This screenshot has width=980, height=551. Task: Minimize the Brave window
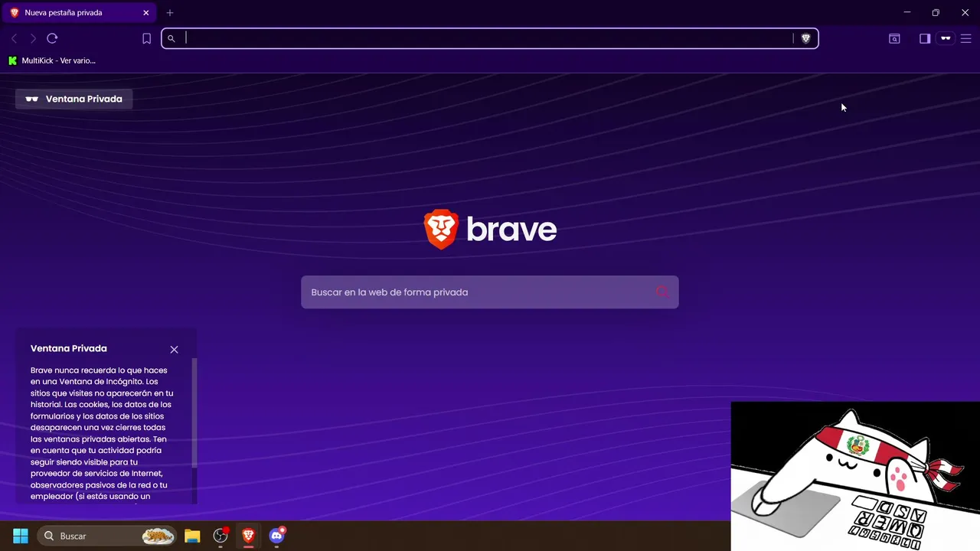(x=907, y=12)
